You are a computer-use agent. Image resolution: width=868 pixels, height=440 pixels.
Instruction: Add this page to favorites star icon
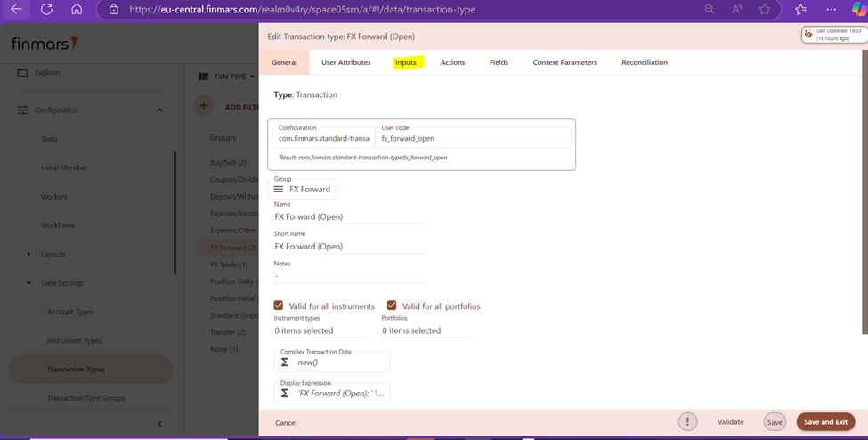765,10
